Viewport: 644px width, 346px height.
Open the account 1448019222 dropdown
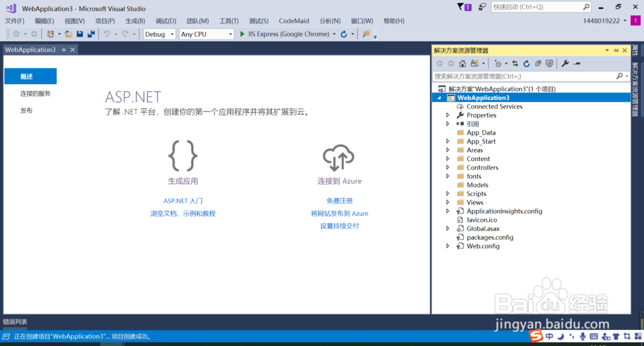[x=625, y=21]
